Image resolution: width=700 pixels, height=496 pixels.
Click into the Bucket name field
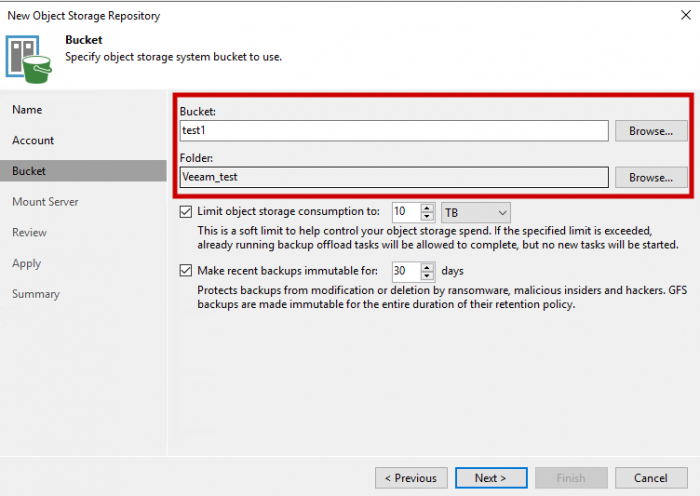coord(394,131)
